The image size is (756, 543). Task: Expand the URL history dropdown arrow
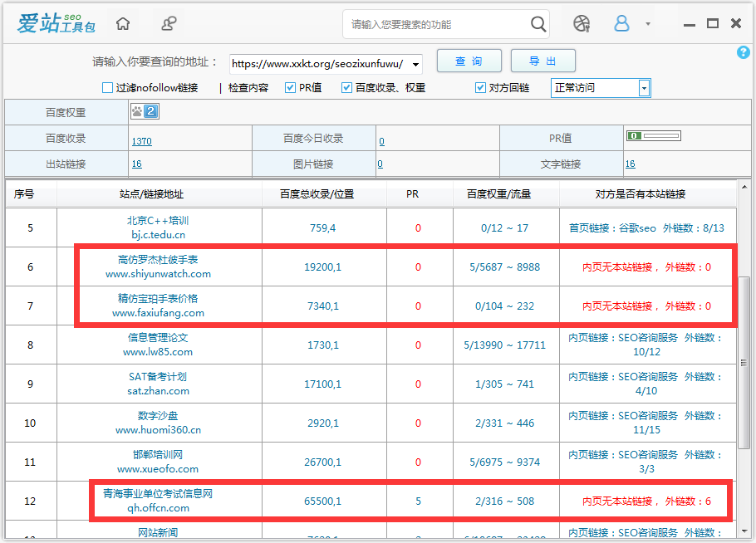(415, 64)
